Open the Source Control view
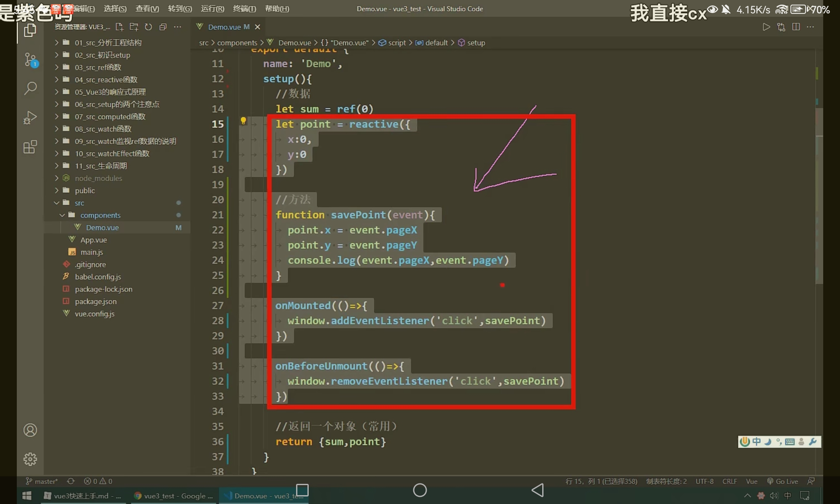This screenshot has width=840, height=504. [30, 60]
